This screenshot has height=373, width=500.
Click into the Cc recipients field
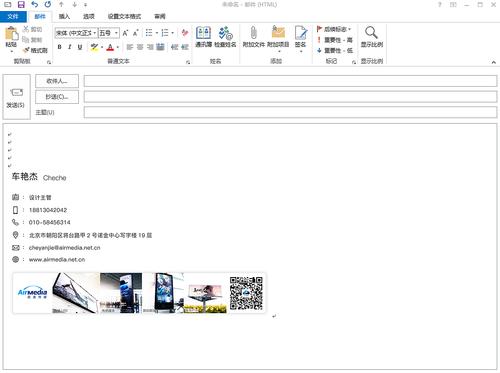click(290, 97)
